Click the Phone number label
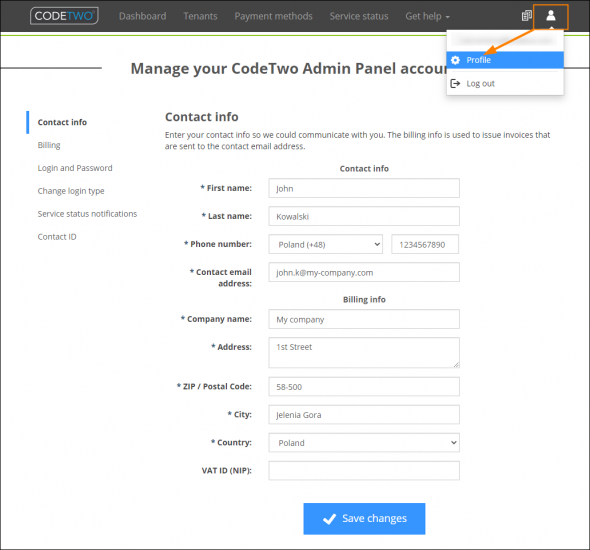Viewport: 590px width, 550px height. [218, 244]
